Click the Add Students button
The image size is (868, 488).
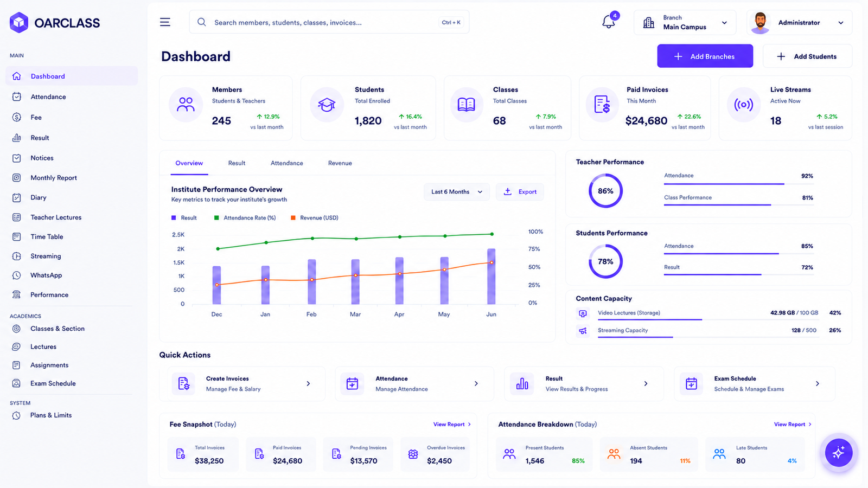coord(807,56)
